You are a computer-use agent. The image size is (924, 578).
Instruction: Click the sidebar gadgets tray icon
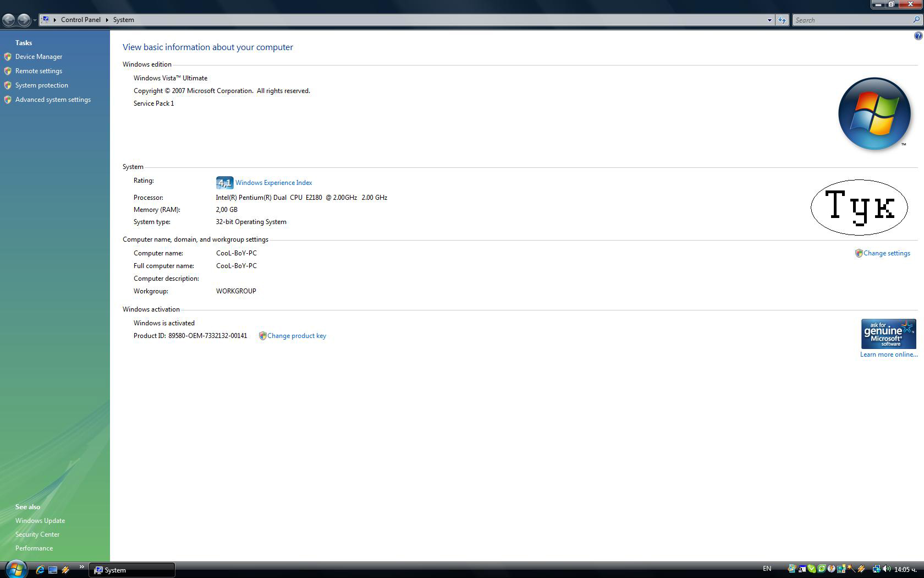pyautogui.click(x=842, y=569)
